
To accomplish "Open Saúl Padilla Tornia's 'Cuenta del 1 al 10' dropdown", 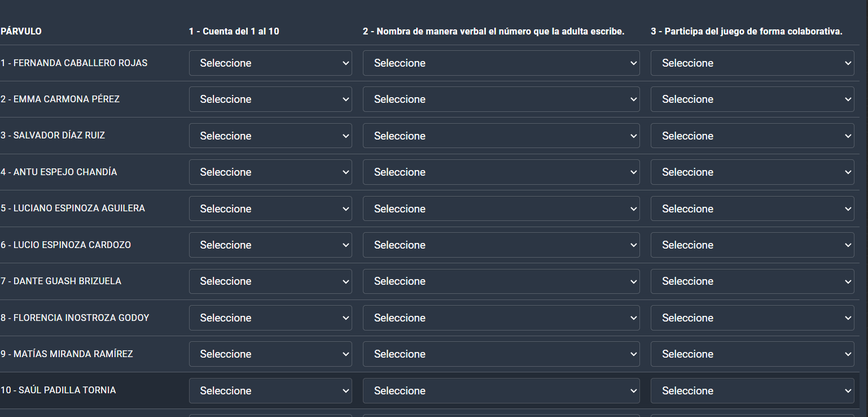I will (x=270, y=390).
